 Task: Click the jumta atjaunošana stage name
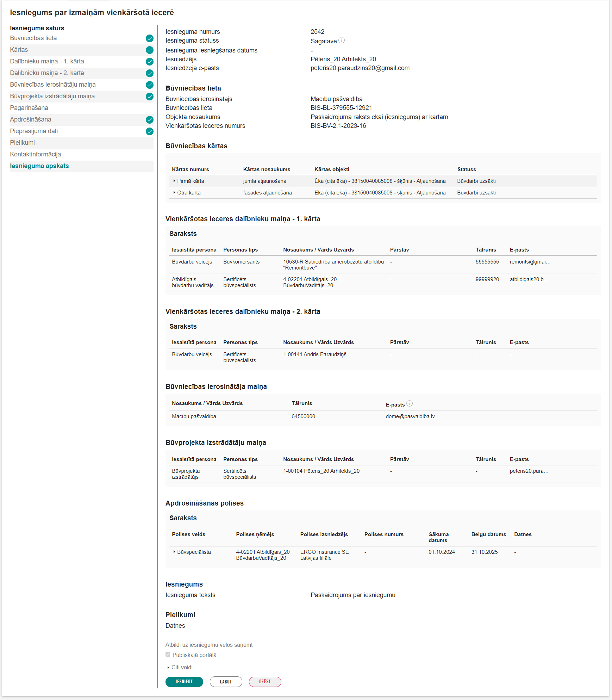coord(264,181)
